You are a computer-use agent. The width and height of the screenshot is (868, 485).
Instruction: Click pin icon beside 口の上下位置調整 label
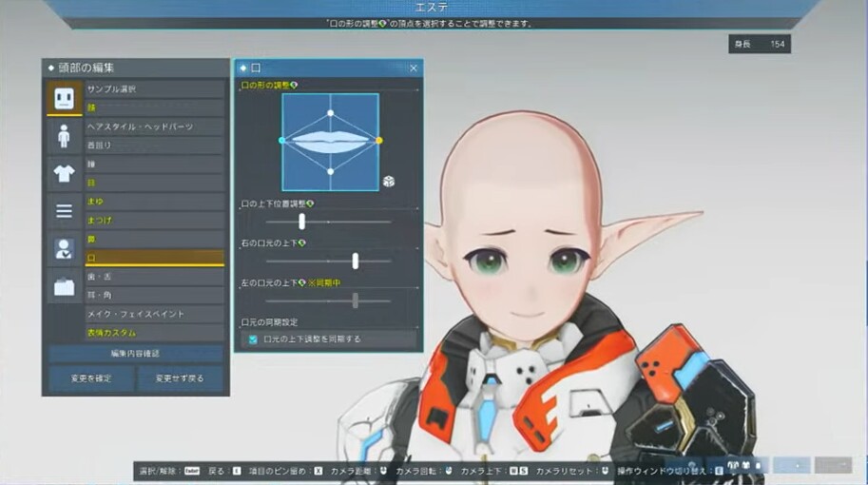pyautogui.click(x=310, y=204)
